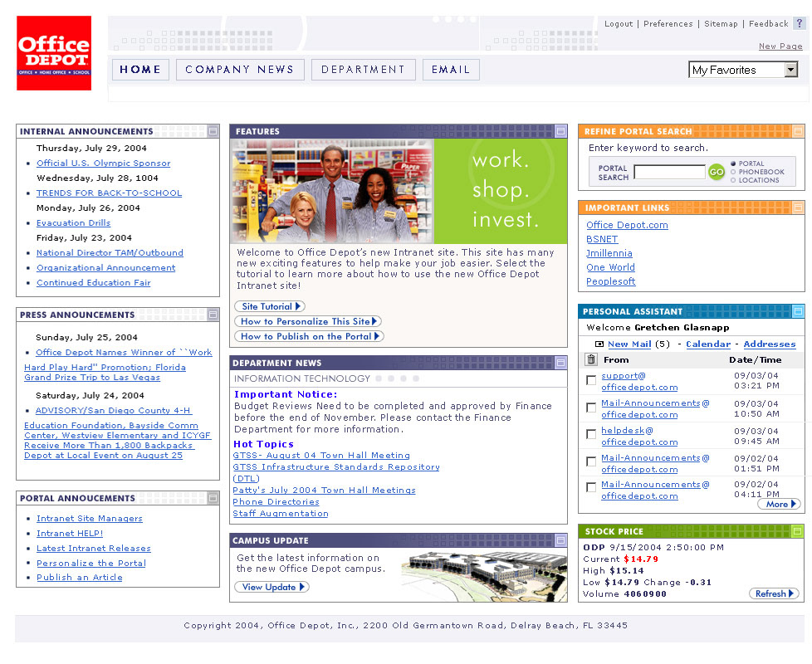The width and height of the screenshot is (812, 664).
Task: Open the My Favorites dropdown
Action: coord(743,70)
